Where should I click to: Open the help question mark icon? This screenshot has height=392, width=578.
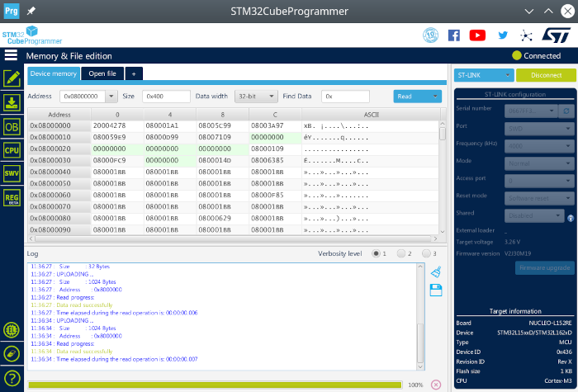[x=12, y=378]
